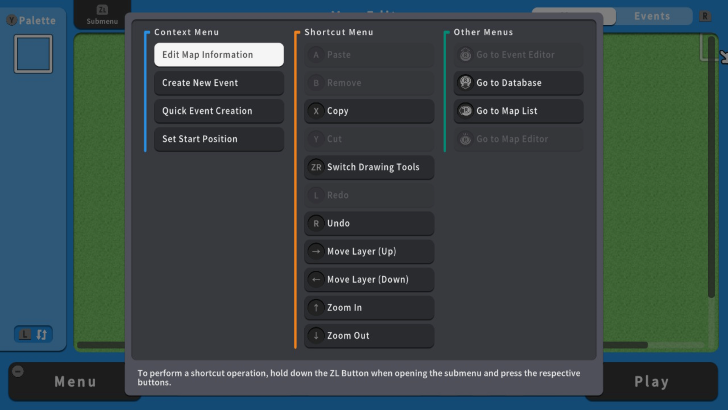Viewport: 728px width, 410px height.
Task: Click the up-arrow icon beside Zoom In
Action: click(x=316, y=307)
